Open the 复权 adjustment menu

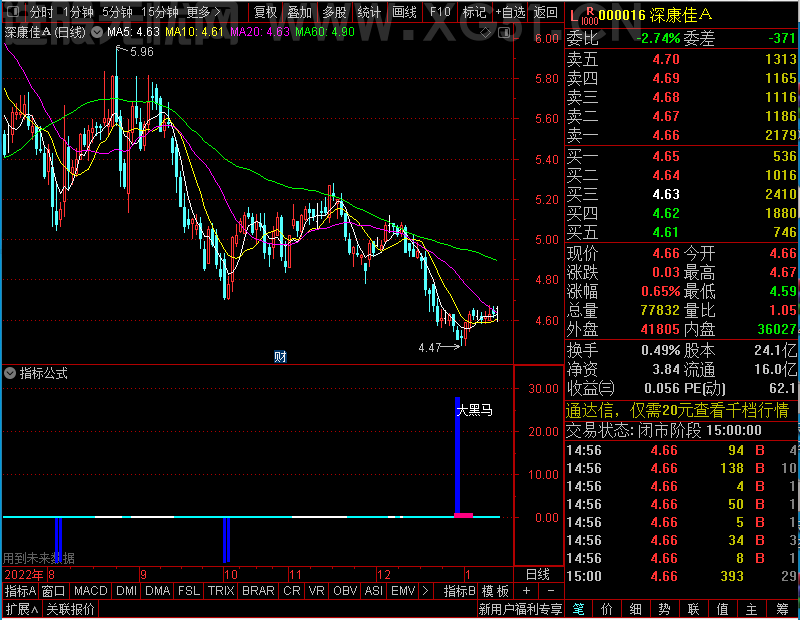pos(265,12)
